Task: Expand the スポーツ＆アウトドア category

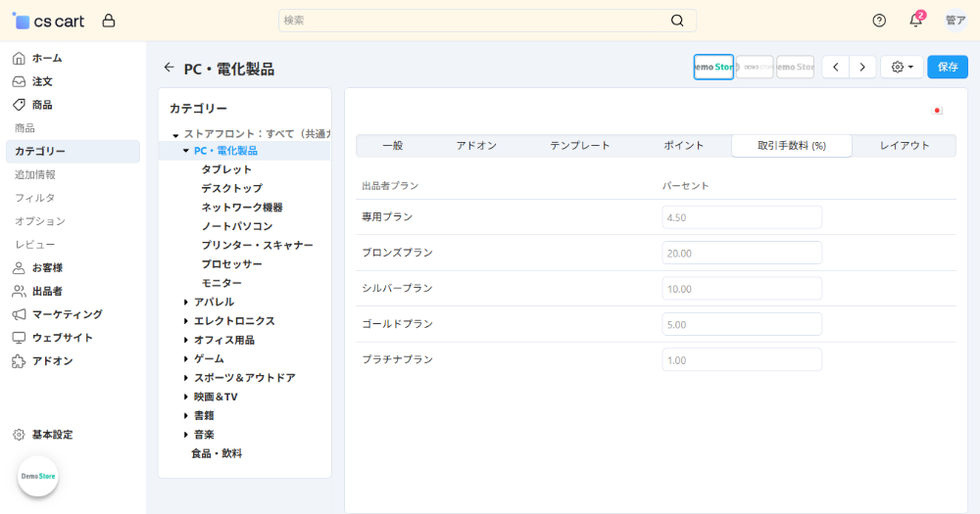Action: pos(185,378)
